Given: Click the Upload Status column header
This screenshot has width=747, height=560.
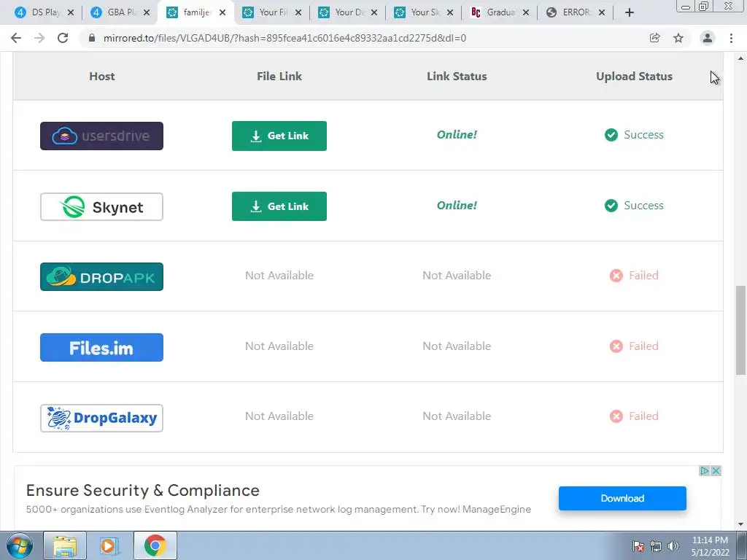Looking at the screenshot, I should click(x=634, y=76).
